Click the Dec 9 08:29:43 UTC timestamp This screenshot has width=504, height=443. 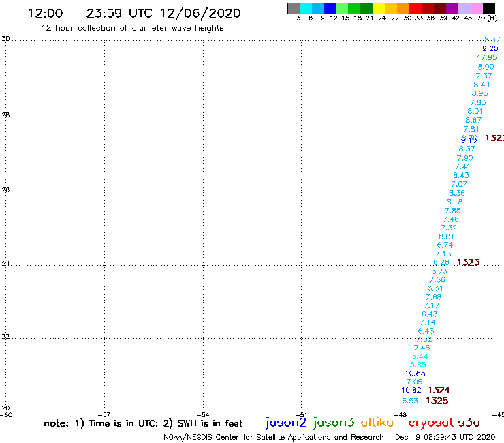(445, 438)
